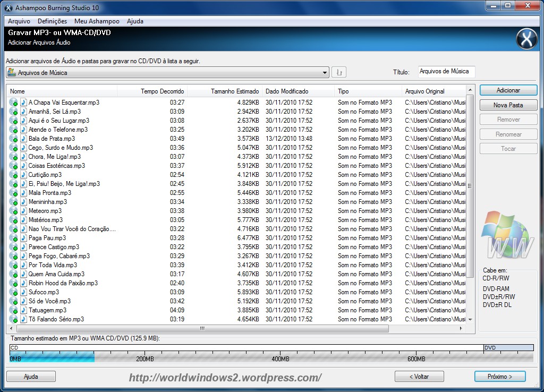Select the file Aqui é o Seu Lugar.mp3

pos(58,121)
